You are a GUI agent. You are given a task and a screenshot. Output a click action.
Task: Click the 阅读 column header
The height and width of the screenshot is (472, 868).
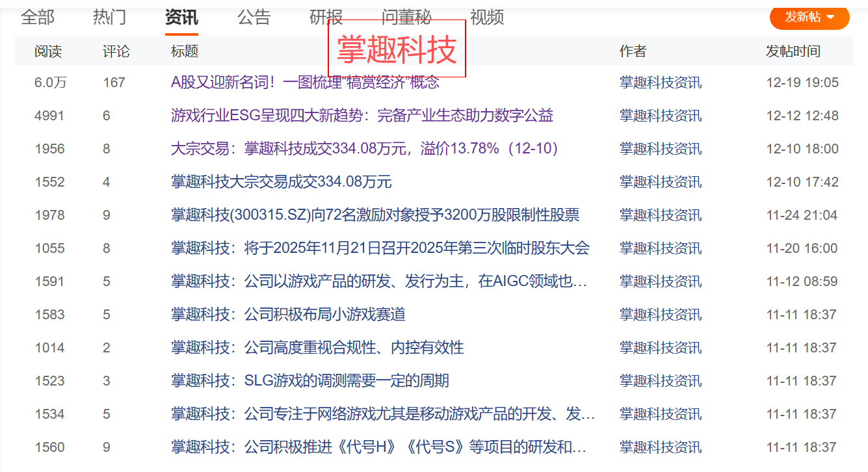[48, 51]
